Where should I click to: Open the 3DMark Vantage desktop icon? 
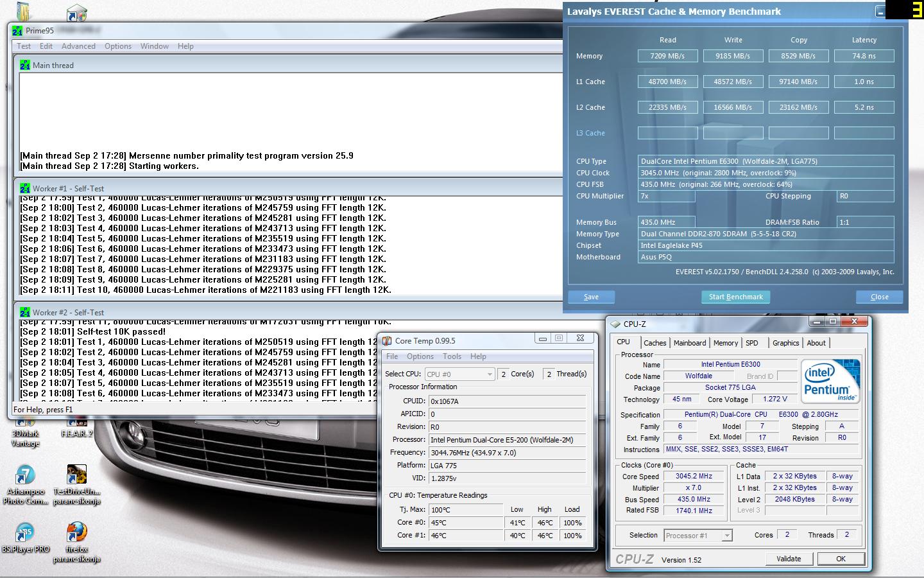(26, 431)
